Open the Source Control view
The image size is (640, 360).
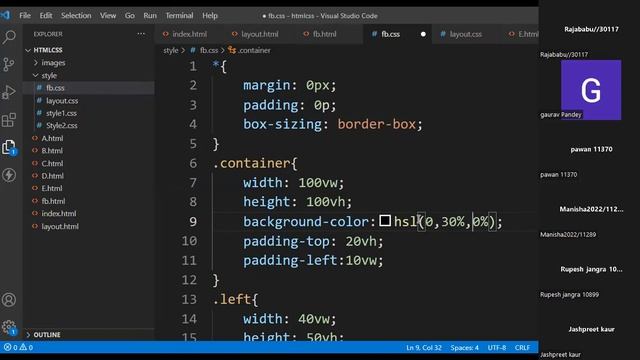[x=9, y=64]
